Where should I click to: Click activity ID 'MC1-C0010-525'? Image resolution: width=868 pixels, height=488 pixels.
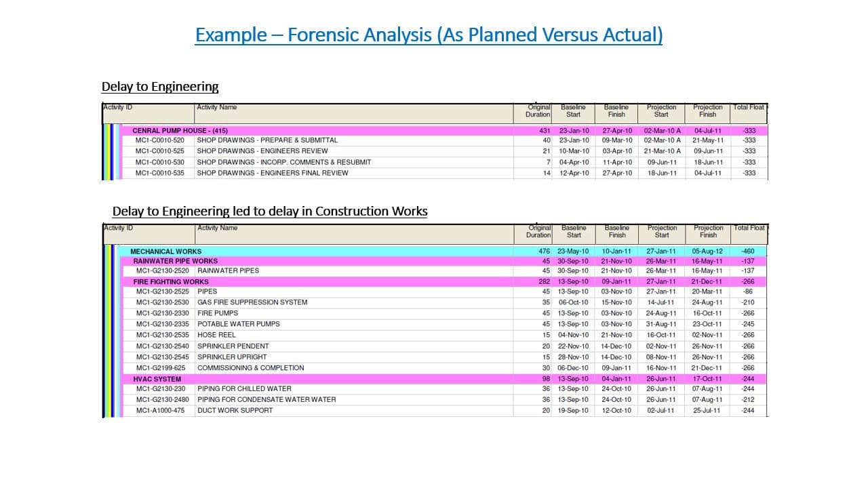tap(160, 151)
